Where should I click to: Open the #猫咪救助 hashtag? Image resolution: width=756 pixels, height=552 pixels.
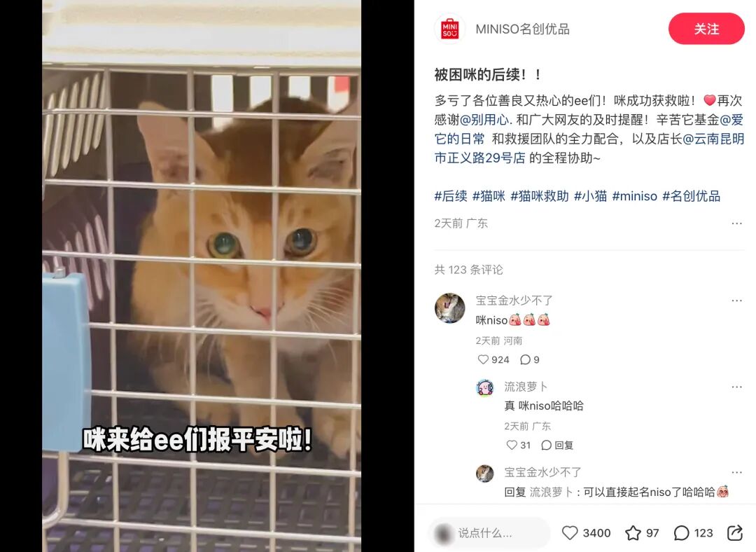point(540,196)
